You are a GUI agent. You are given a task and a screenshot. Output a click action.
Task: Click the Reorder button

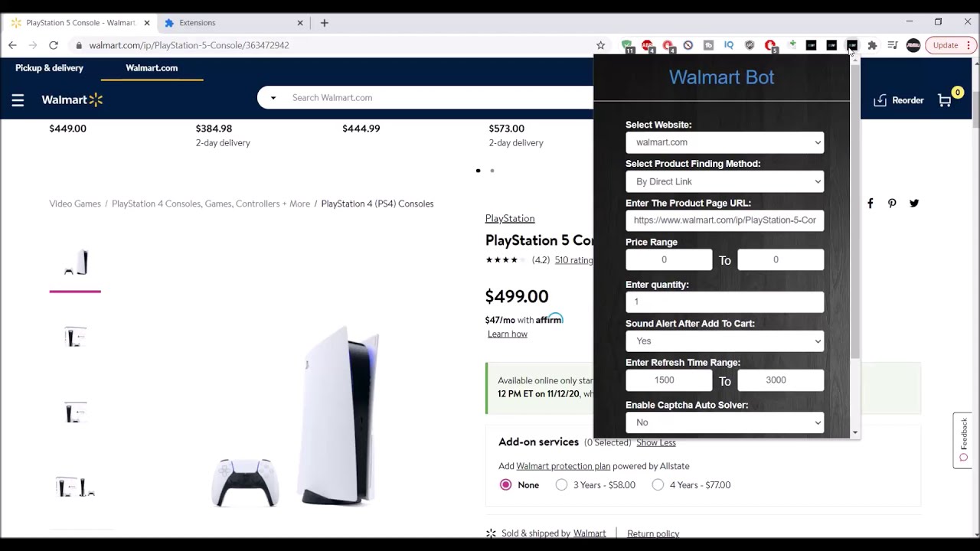pyautogui.click(x=899, y=100)
